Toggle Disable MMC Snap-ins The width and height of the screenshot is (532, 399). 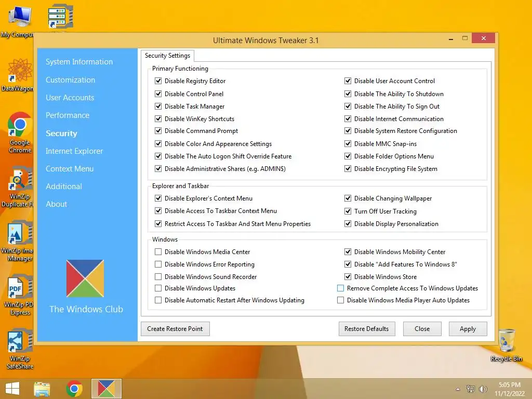pyautogui.click(x=348, y=143)
